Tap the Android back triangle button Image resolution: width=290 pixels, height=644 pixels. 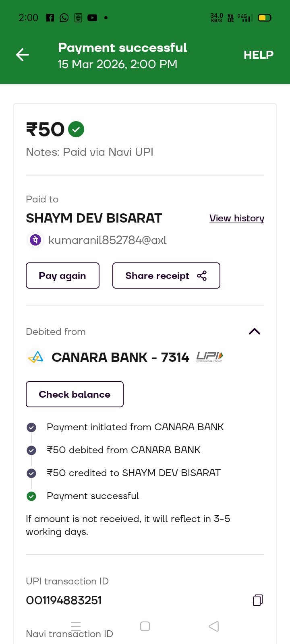click(214, 626)
